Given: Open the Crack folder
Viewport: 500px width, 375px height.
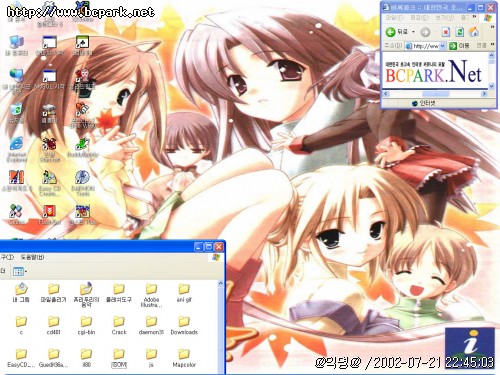Looking at the screenshot, I should (119, 326).
